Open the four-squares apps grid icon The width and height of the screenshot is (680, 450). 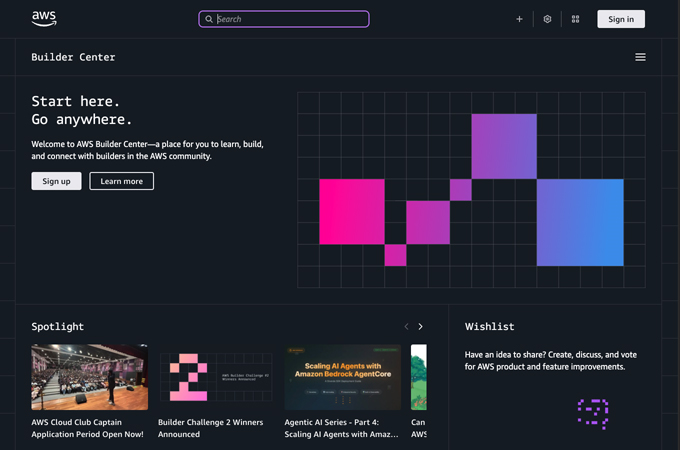(x=575, y=19)
